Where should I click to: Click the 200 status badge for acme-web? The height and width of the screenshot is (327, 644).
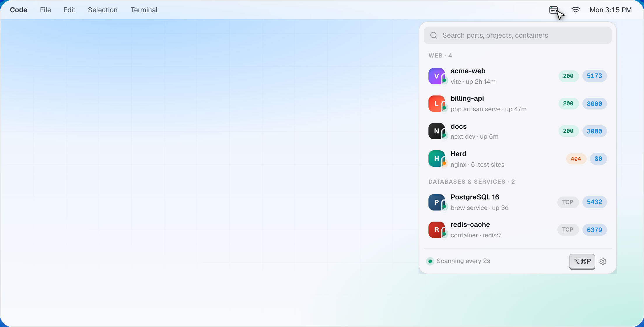click(x=568, y=76)
